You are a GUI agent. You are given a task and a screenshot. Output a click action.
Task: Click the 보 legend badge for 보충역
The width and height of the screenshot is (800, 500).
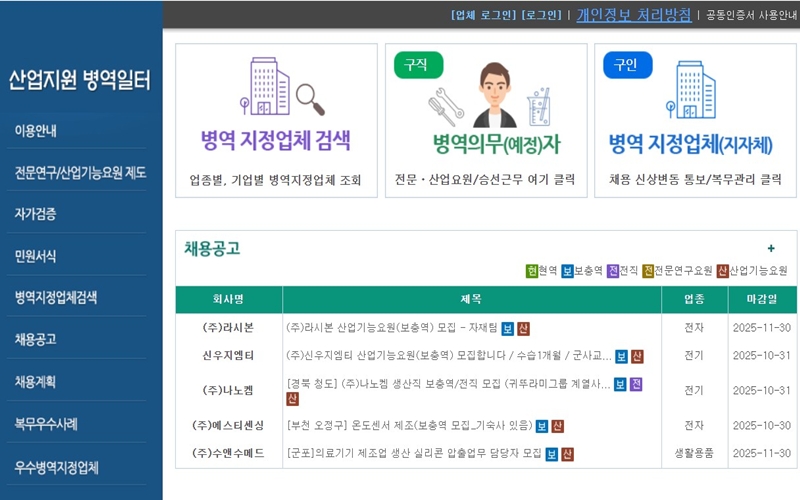tap(567, 271)
